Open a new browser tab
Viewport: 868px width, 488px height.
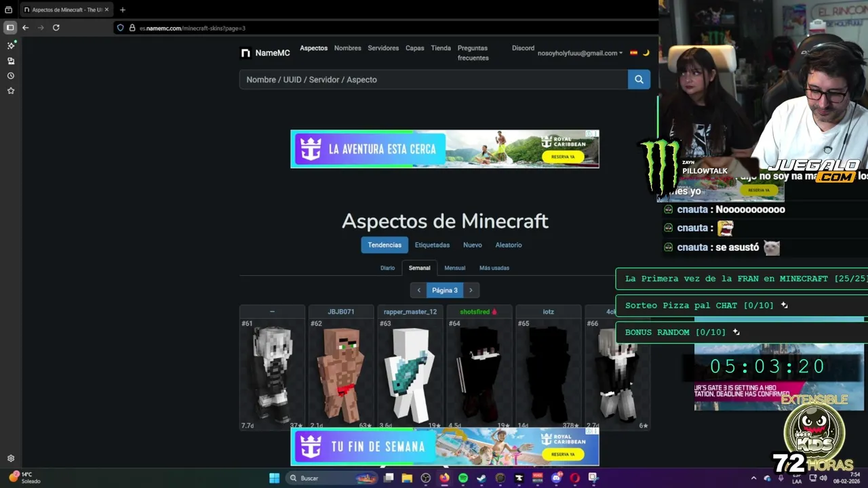point(122,9)
